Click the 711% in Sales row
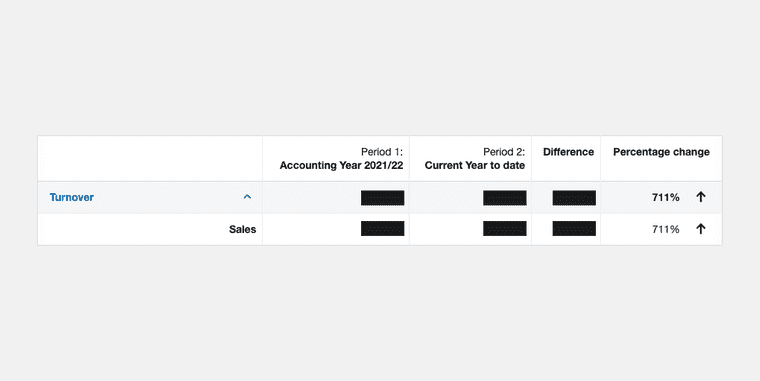This screenshot has height=381, width=760. (x=665, y=229)
